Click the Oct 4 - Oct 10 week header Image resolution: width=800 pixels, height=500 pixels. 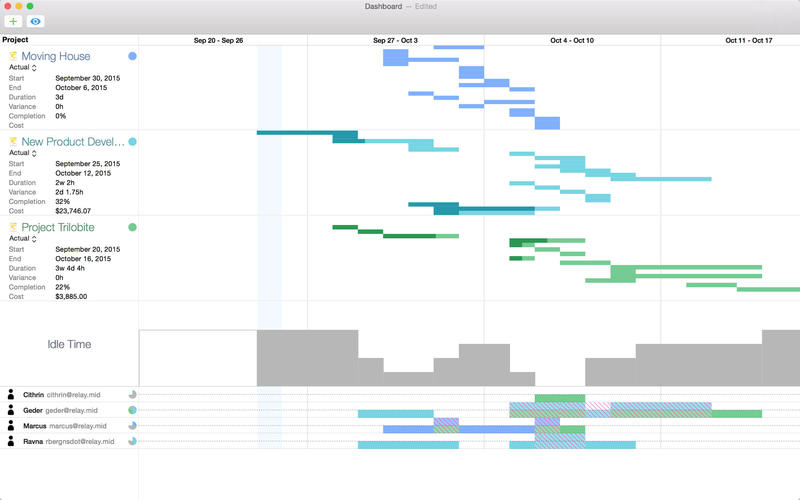coord(572,40)
